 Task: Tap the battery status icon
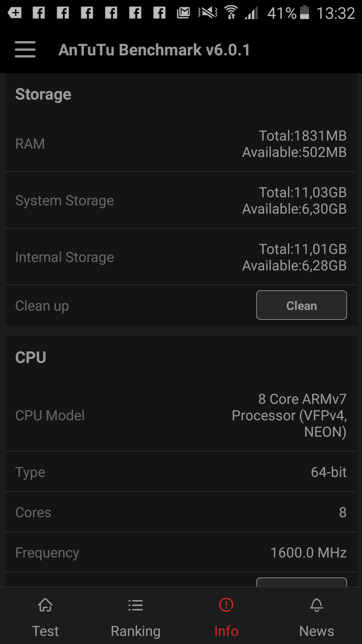pos(304,12)
